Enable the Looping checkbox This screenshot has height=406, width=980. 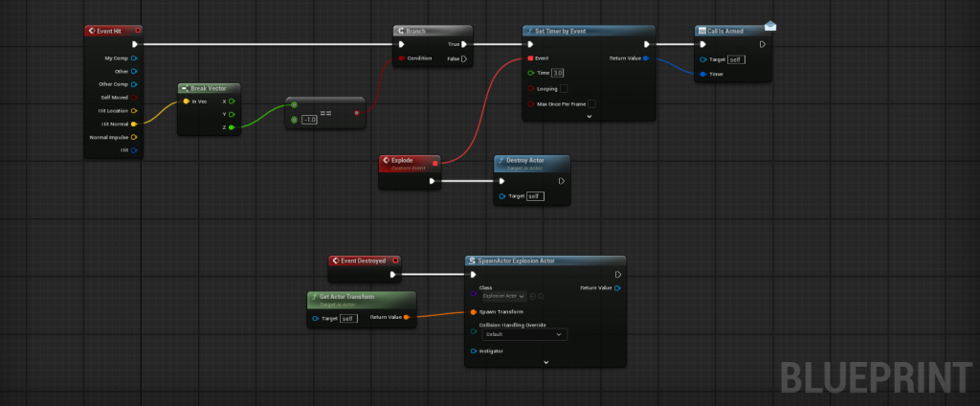[x=563, y=88]
